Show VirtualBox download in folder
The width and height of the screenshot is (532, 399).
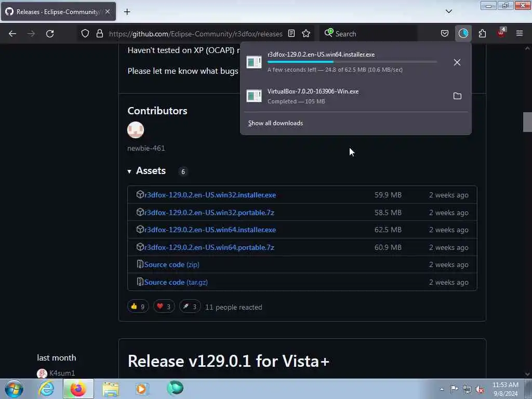[457, 96]
